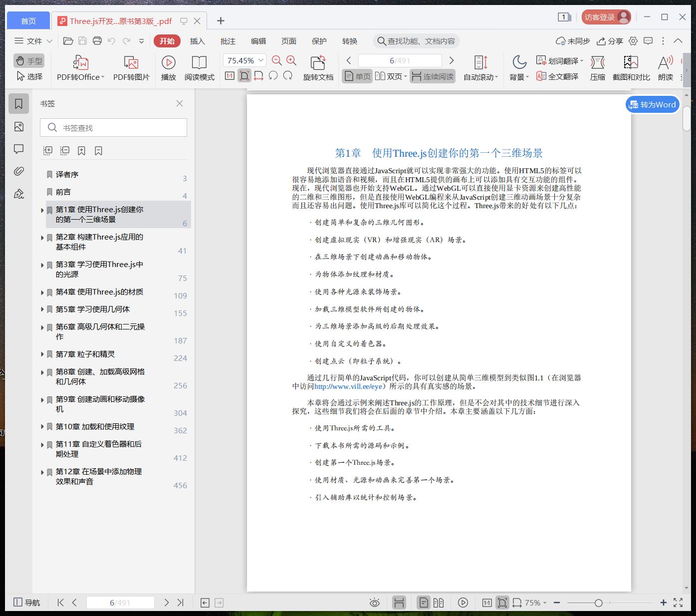Click minus button beside zoom slider

pos(557,603)
